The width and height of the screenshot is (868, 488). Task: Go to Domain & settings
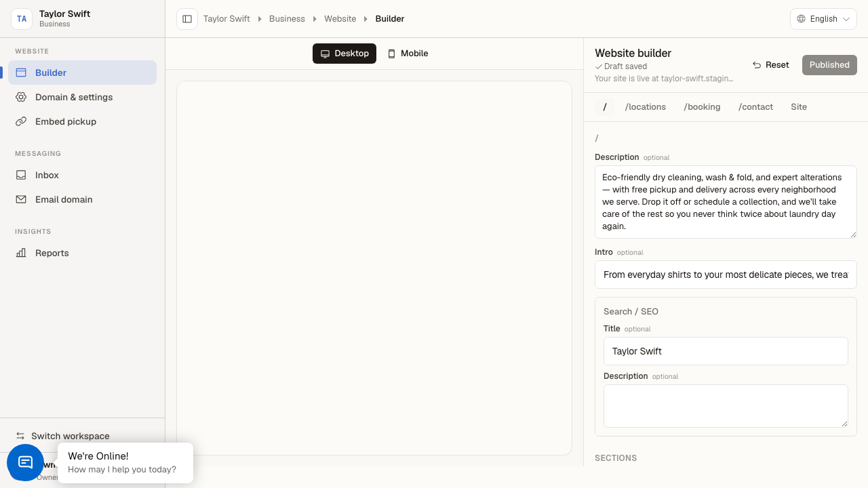[x=82, y=97]
